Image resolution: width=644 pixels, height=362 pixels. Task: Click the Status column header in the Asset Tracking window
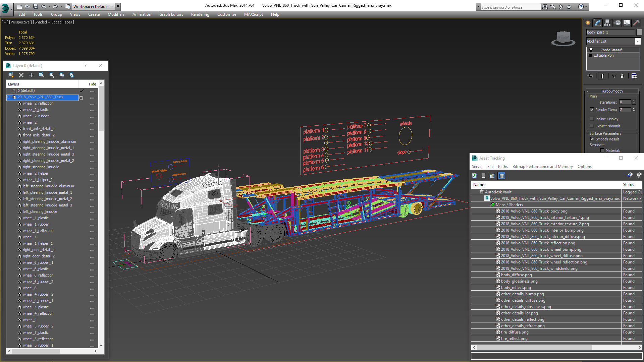[x=632, y=185]
